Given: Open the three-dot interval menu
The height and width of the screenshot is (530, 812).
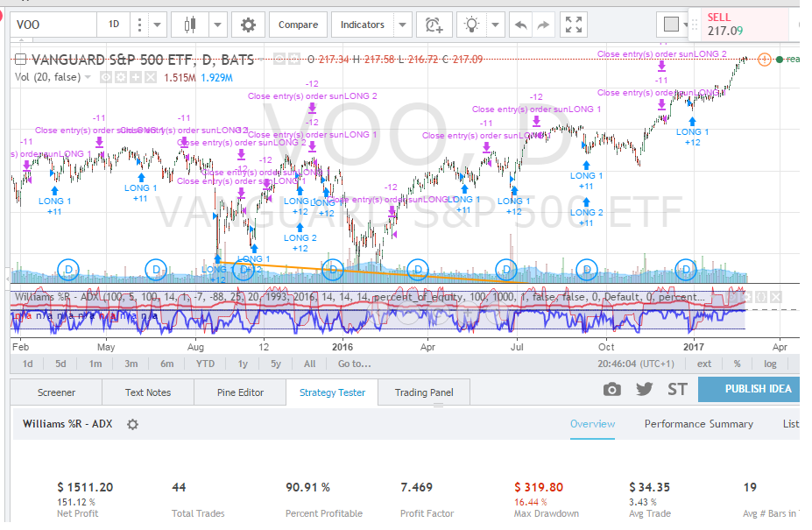Looking at the screenshot, I should point(138,25).
